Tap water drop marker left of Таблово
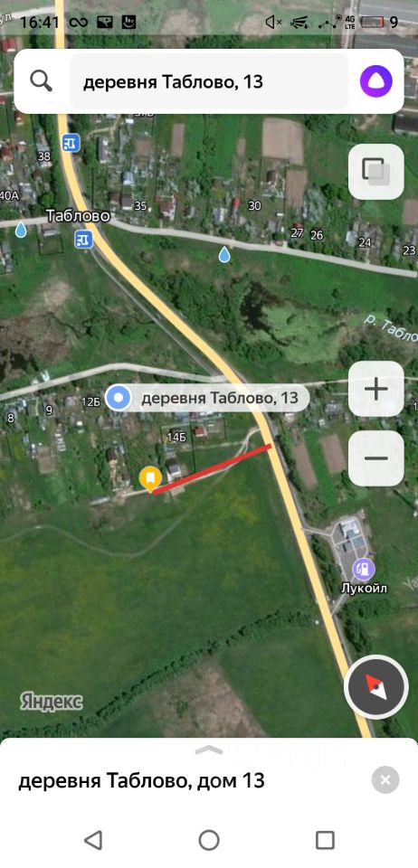Viewport: 418px width, 868px height. [21, 229]
